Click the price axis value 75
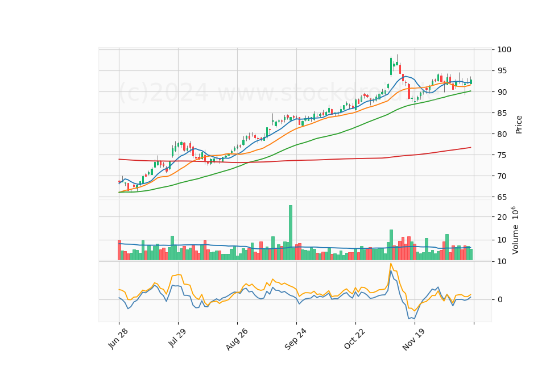Image resolution: width=546 pixels, height=392 pixels. 502,155
